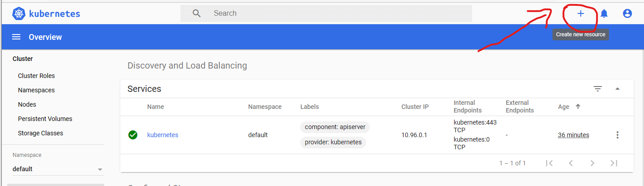Open the filter icon in Services card
Screen dimensions: 644x186
[598, 89]
